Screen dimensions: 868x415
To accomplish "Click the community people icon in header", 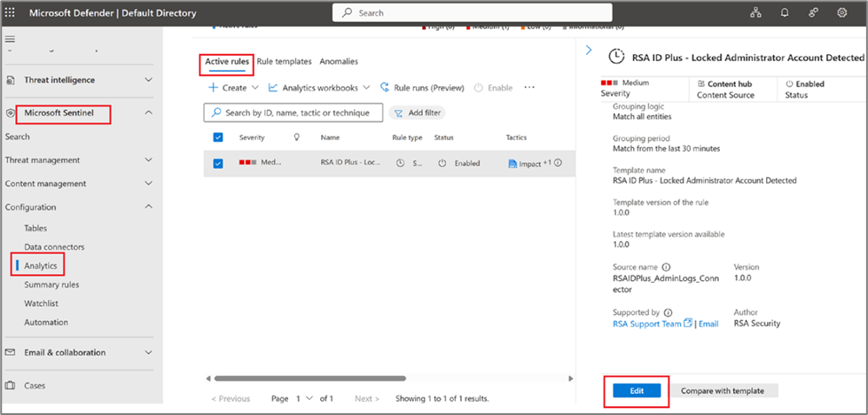I will pos(813,13).
